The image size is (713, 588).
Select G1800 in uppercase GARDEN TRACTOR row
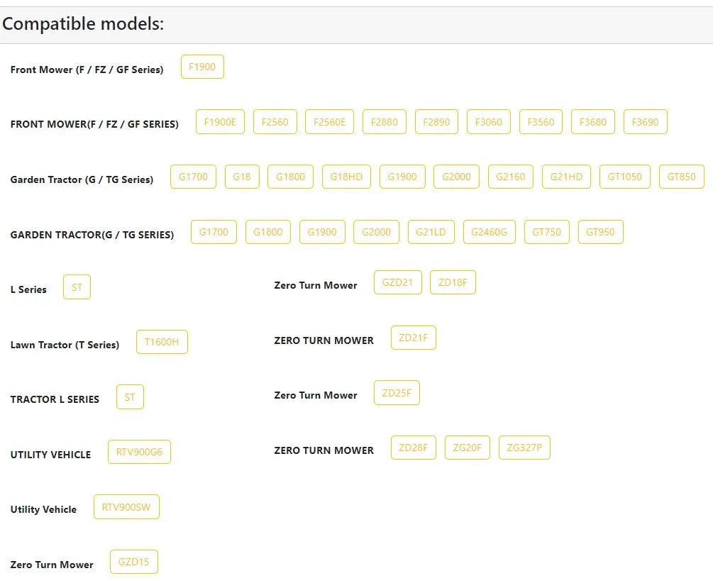[x=268, y=232]
